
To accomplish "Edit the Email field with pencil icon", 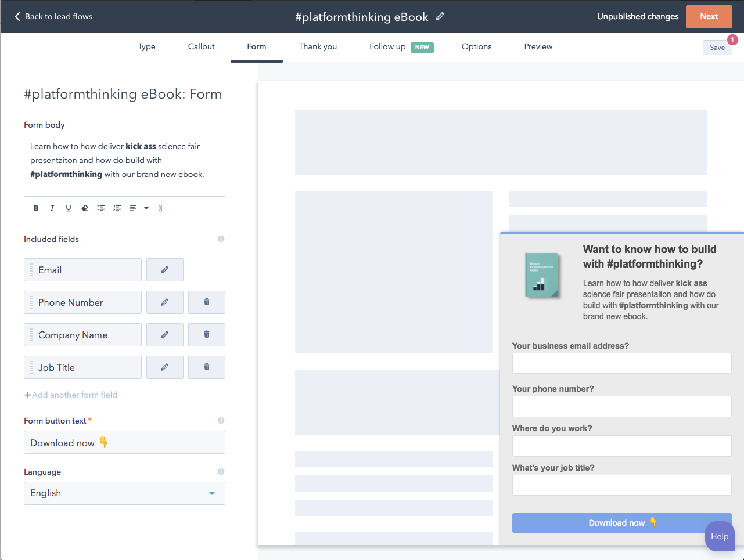I will [x=165, y=270].
